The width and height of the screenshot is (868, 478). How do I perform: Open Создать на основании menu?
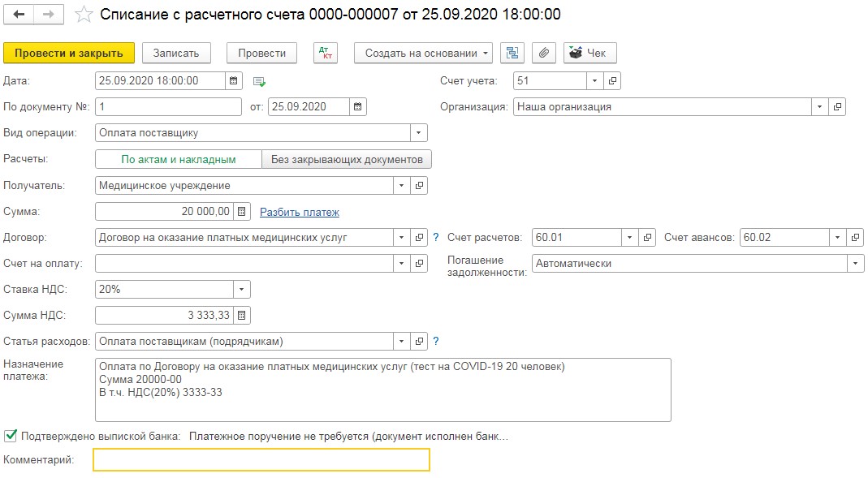pyautogui.click(x=424, y=53)
